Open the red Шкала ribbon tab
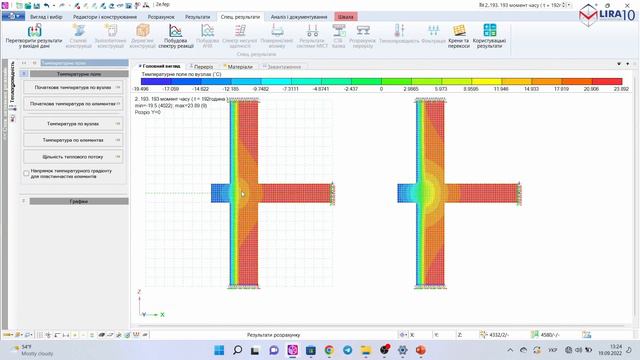 pos(346,17)
